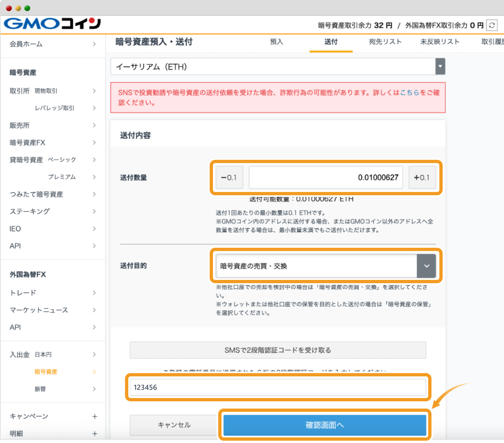Image resolution: width=504 pixels, height=443 pixels.
Task: Open マーケットニュース sidebar item
Action: (x=53, y=310)
